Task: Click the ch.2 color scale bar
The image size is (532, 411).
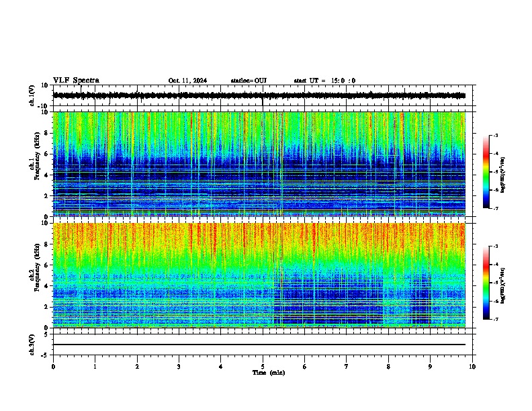Action: pos(486,283)
